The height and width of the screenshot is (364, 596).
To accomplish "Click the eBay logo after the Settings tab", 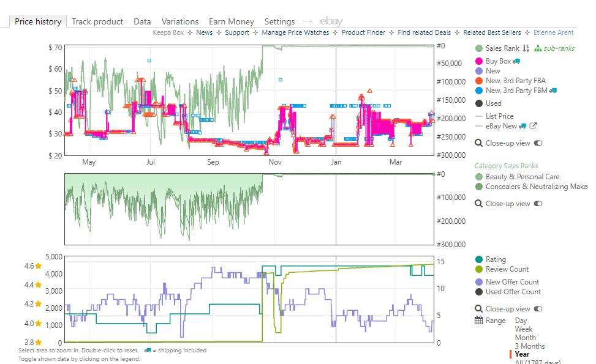I will click(331, 21).
